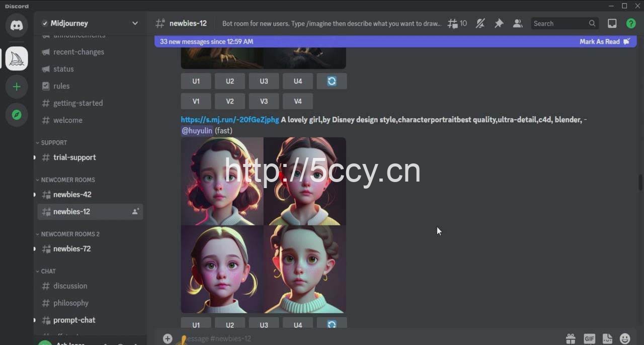Toggle notification settings bell icon
The width and height of the screenshot is (644, 345).
480,24
